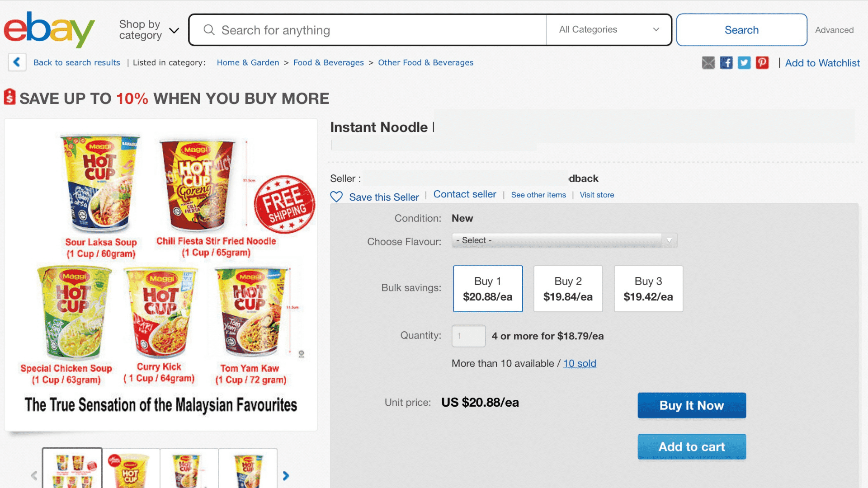Open the All Categories dropdown
Image resolution: width=868 pixels, height=488 pixels.
point(609,30)
